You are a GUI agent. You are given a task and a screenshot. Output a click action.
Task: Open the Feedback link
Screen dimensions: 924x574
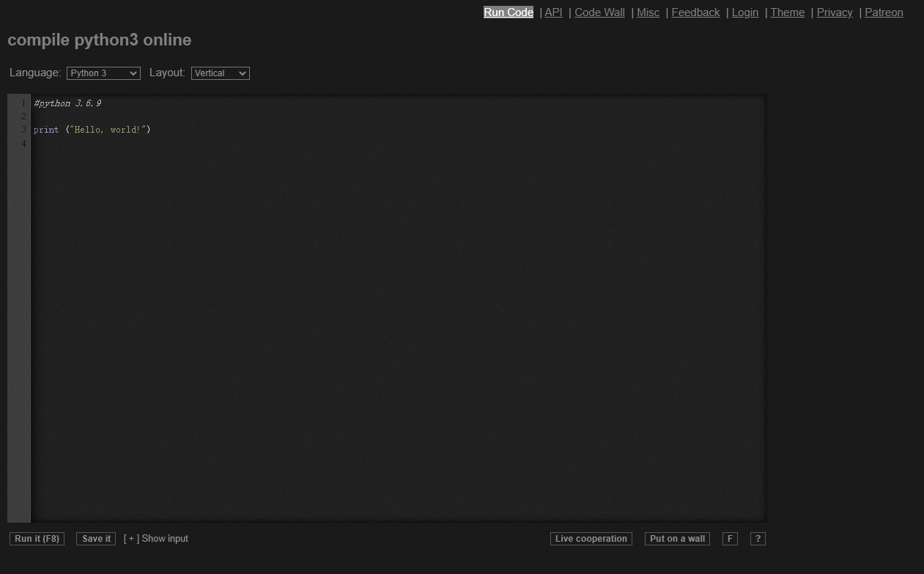695,12
